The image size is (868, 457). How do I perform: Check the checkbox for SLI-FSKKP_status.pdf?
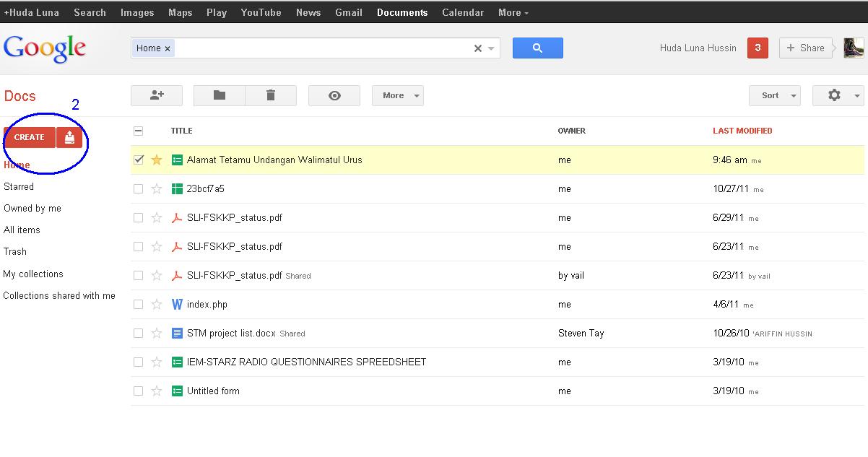click(x=137, y=218)
